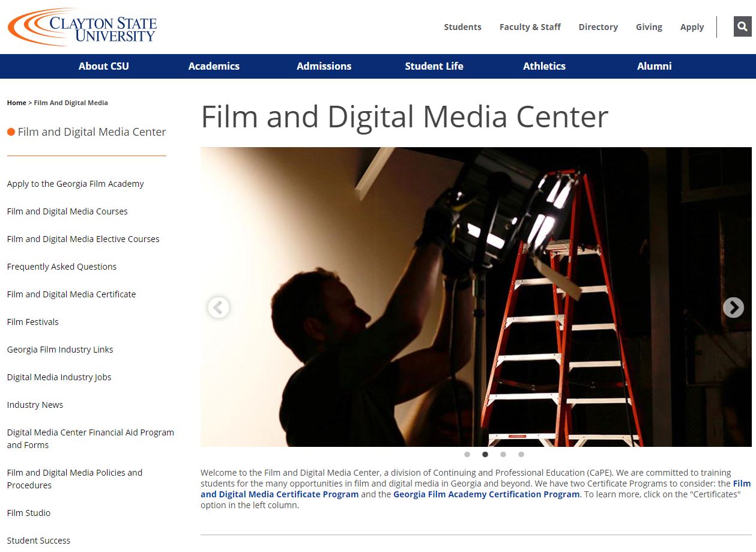Open Film and Digital Media Elective Courses

(x=83, y=239)
